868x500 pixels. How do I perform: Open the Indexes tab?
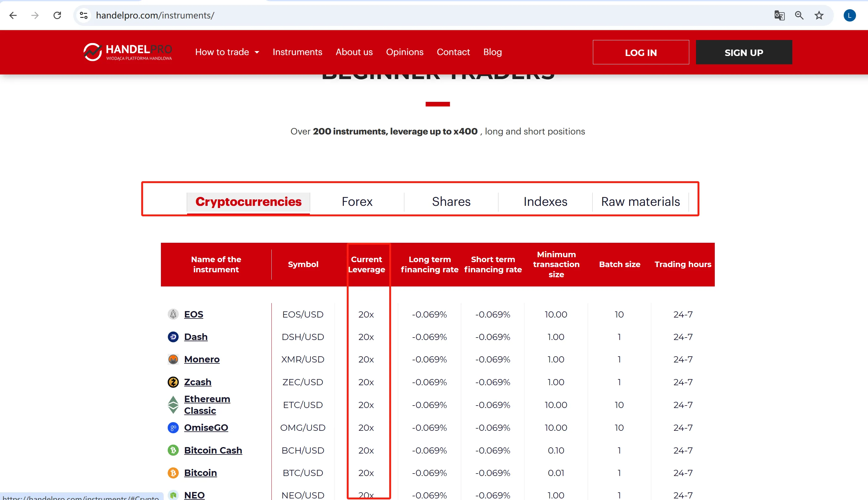[545, 202]
